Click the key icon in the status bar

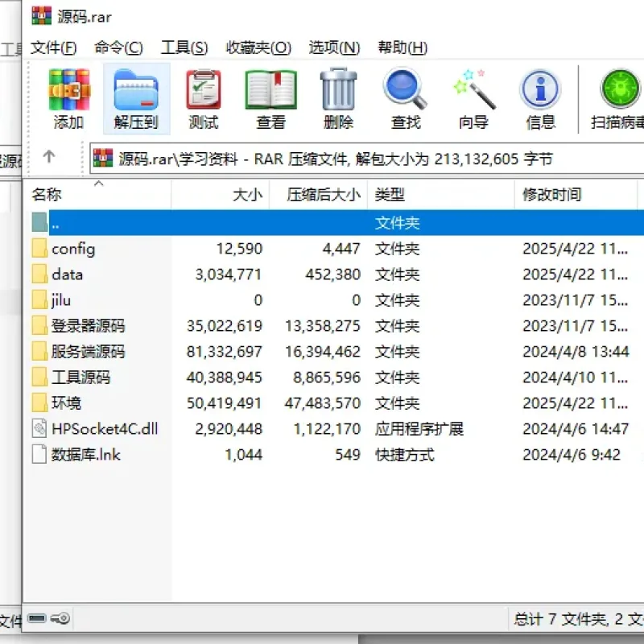pyautogui.click(x=60, y=617)
